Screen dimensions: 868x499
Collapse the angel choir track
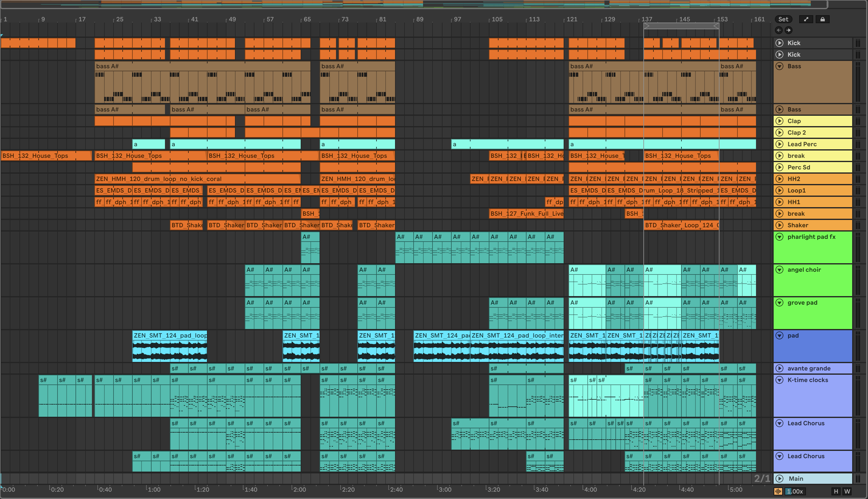(x=779, y=270)
